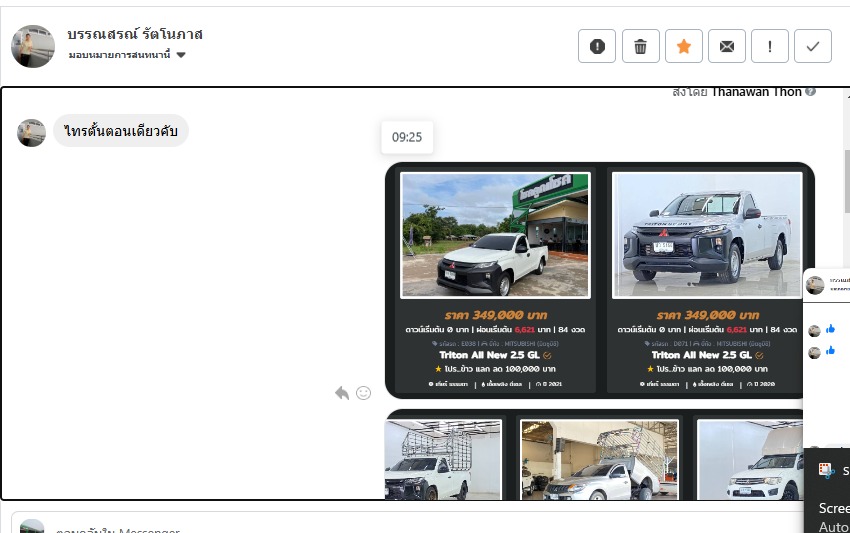Open pickup with cage rack photo

click(x=443, y=459)
